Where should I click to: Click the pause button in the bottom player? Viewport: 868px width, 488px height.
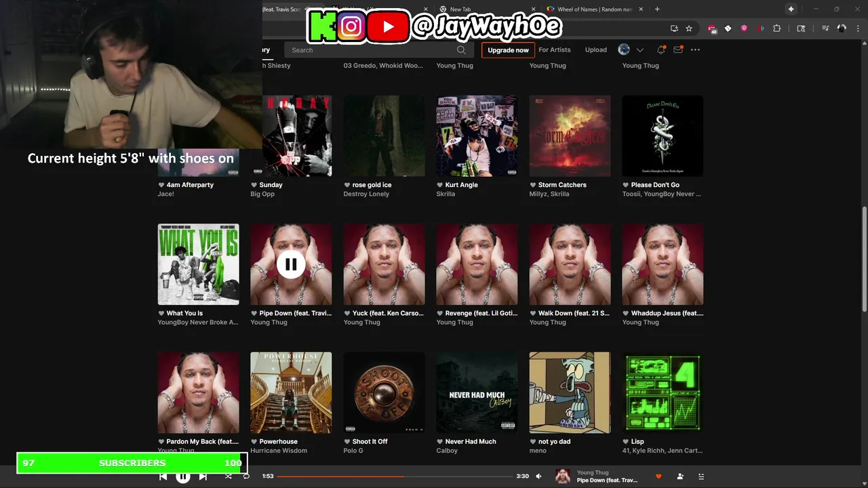point(183,476)
